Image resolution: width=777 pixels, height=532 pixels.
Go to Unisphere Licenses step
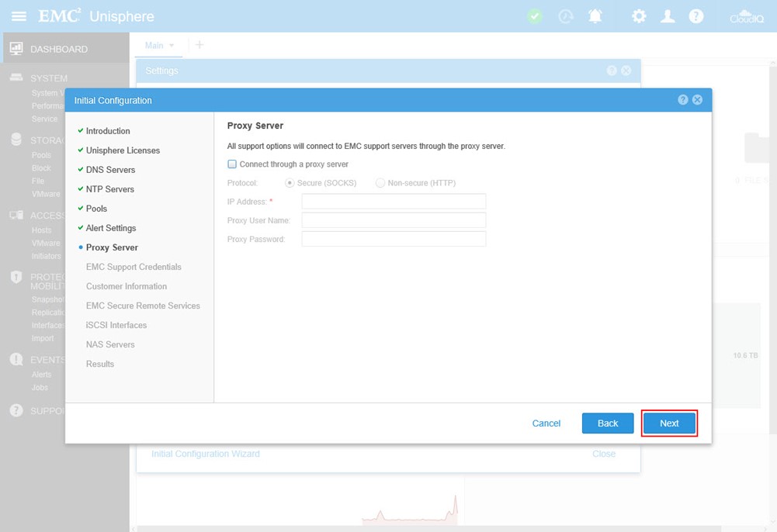[x=123, y=150]
